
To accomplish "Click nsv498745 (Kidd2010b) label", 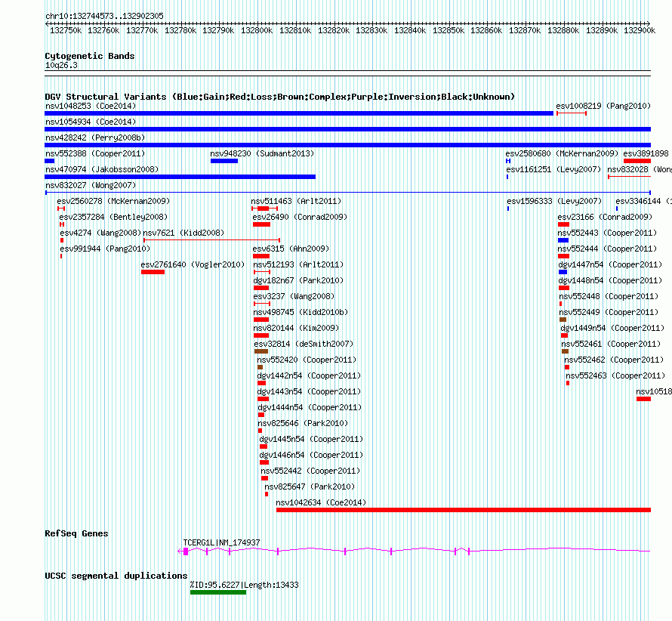I will tap(301, 312).
